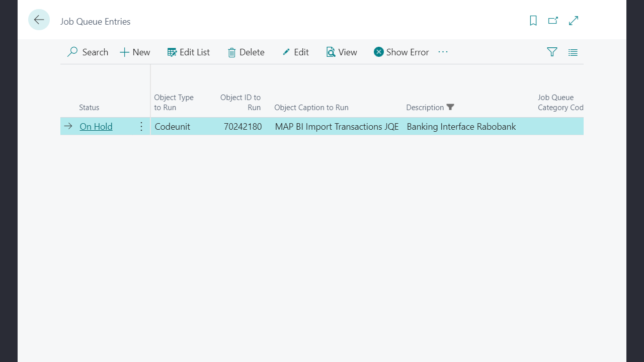Click the row selector arrow for On Hold
644x362 pixels.
tap(68, 126)
